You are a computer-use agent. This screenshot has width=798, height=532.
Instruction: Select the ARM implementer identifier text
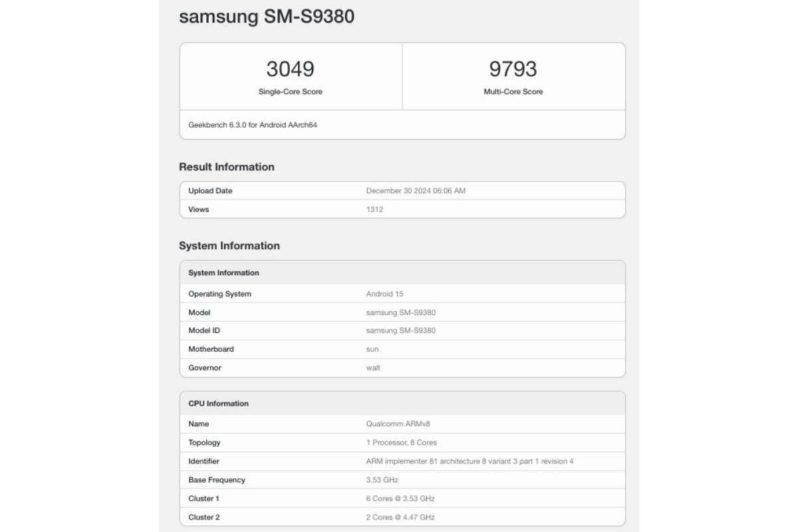point(469,461)
